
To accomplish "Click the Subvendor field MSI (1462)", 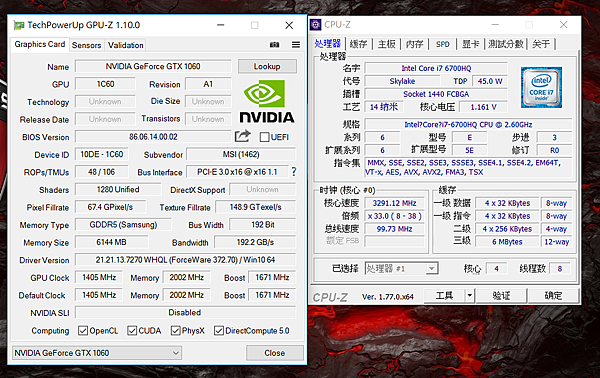I will [x=241, y=154].
